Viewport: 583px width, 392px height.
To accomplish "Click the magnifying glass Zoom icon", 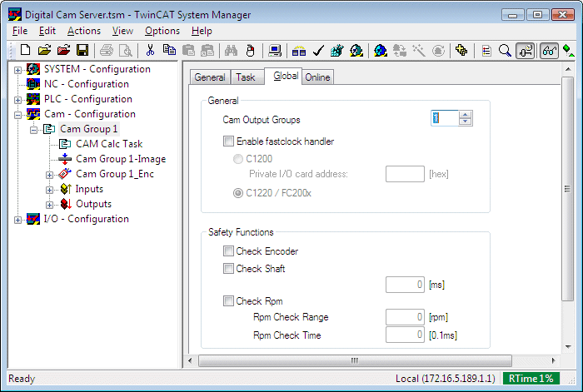I will click(x=505, y=50).
